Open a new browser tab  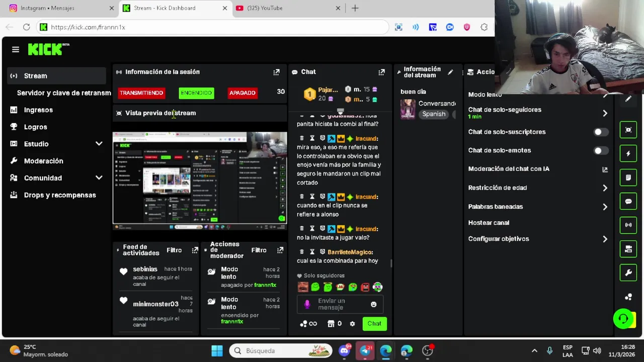(355, 8)
